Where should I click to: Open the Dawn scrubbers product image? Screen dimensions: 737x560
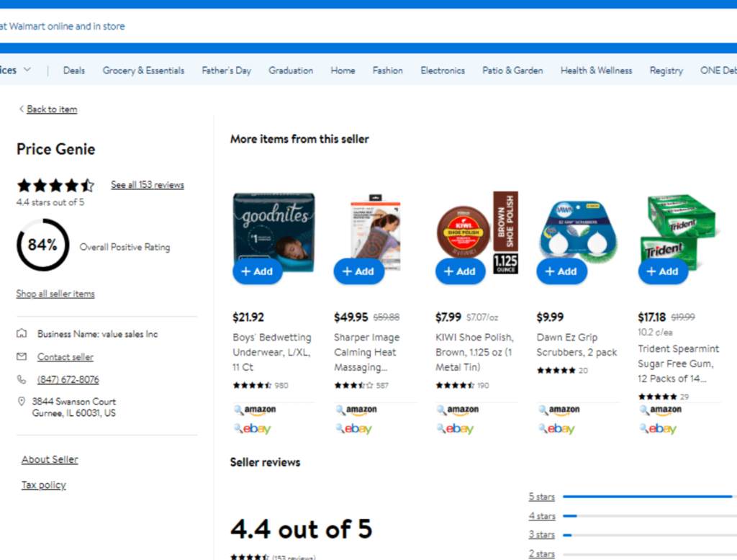point(579,232)
